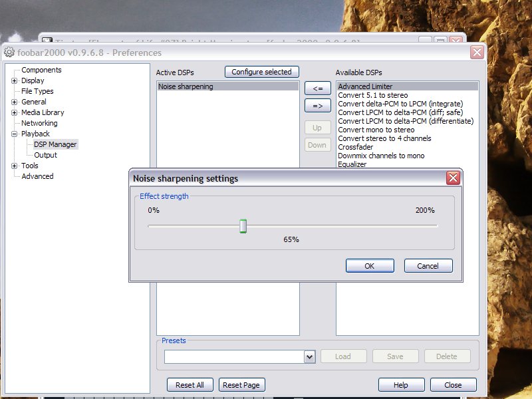The width and height of the screenshot is (532, 399).
Task: Open the Output preferences page
Action: click(x=45, y=155)
